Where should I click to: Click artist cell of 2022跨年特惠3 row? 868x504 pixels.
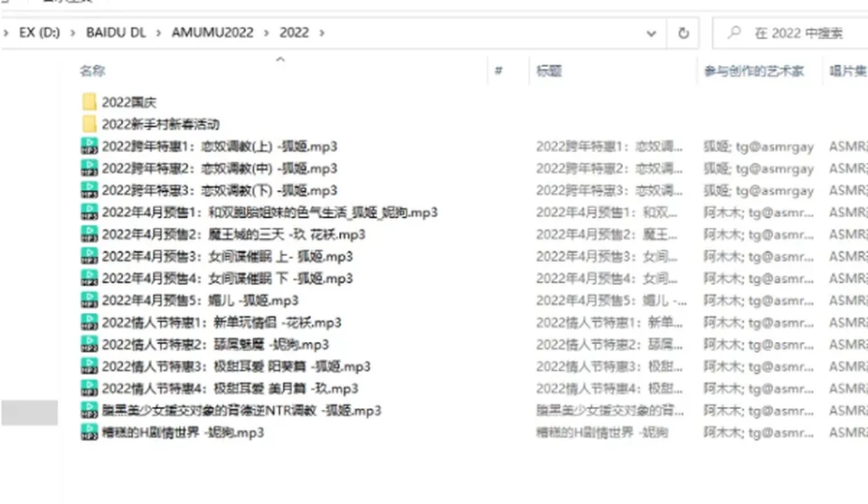click(759, 191)
